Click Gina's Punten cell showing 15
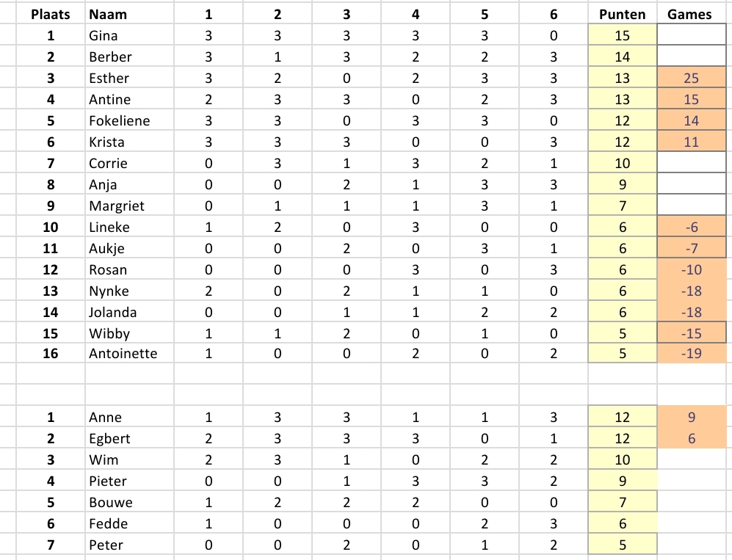Viewport: 732px width, 560px height. 623,35
